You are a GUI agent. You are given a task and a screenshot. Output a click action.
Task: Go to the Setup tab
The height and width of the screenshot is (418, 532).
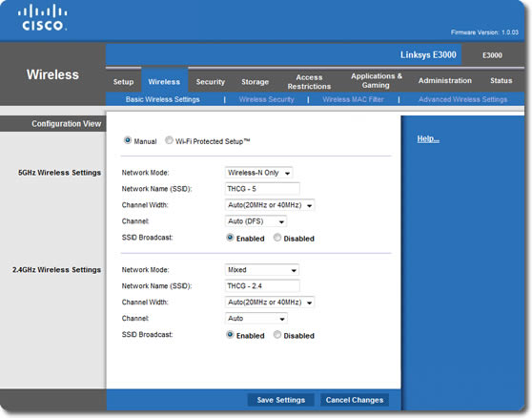(x=124, y=82)
